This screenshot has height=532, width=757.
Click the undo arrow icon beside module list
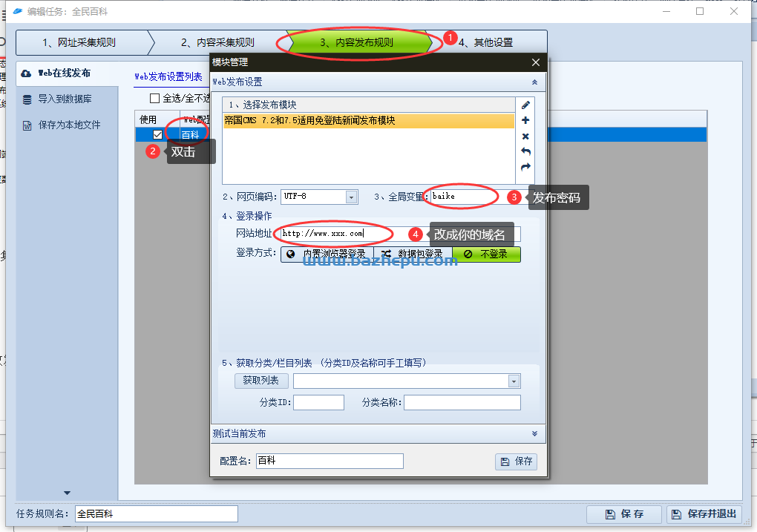point(525,151)
